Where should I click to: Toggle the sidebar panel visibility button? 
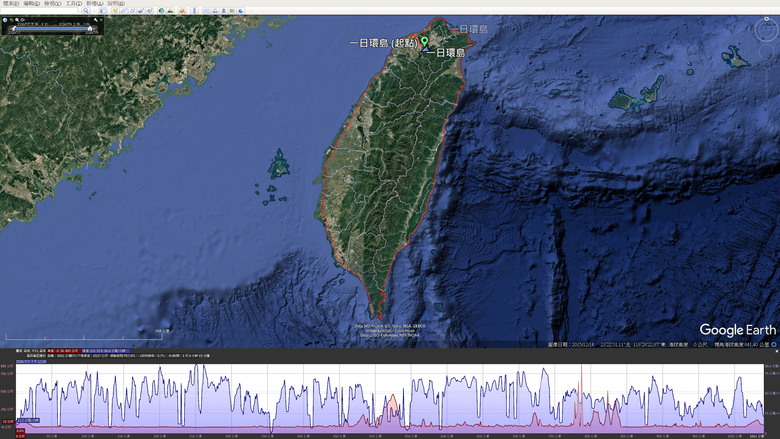[102, 10]
